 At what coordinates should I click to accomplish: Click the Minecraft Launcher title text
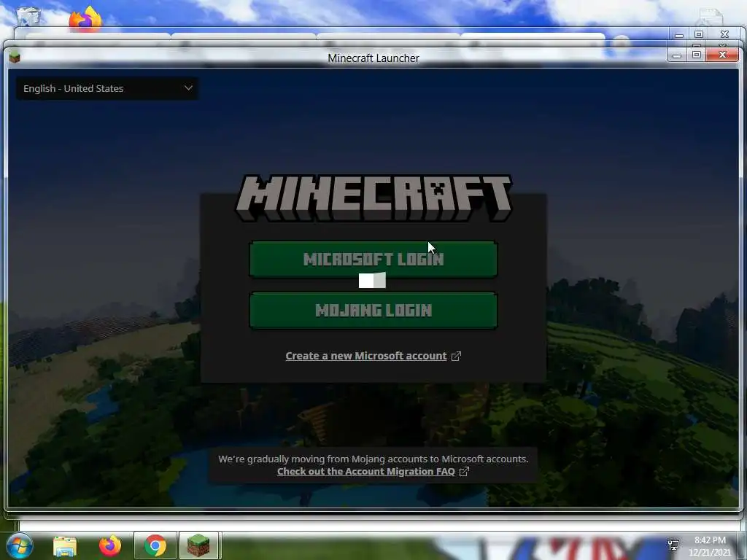pyautogui.click(x=373, y=58)
